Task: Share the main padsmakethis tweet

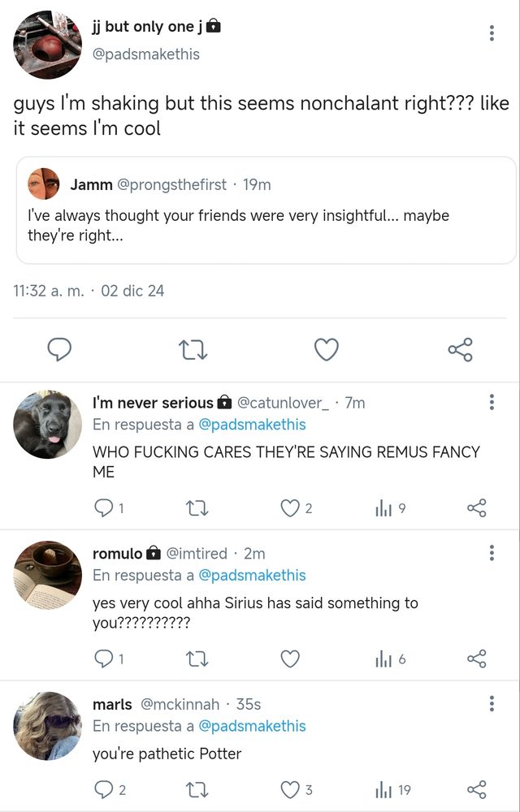Action: [x=460, y=350]
